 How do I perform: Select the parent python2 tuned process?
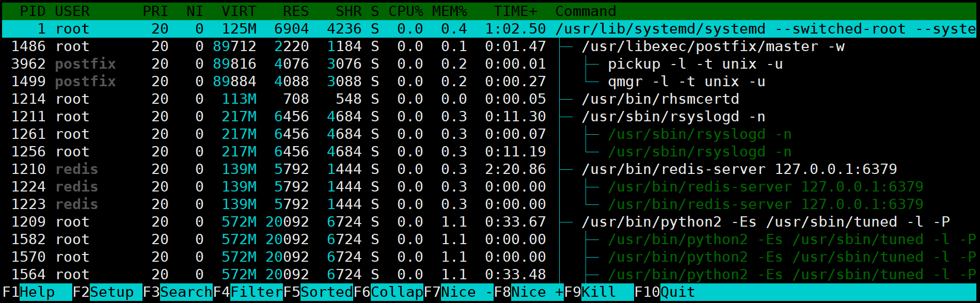(x=489, y=222)
